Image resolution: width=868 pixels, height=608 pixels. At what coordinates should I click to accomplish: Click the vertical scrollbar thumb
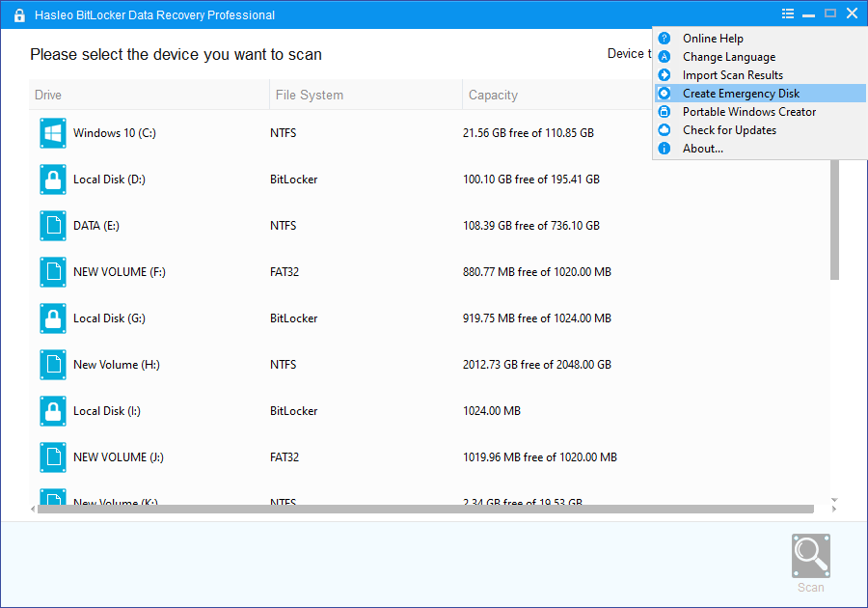click(834, 220)
